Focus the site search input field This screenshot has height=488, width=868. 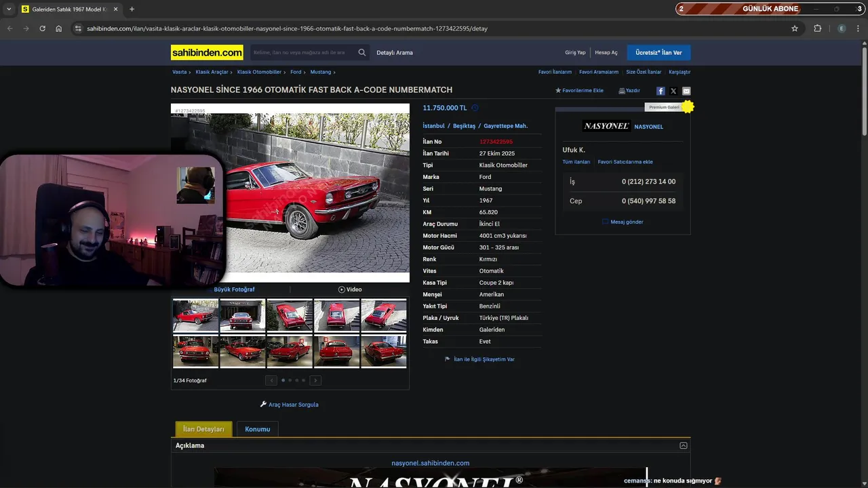pos(302,52)
